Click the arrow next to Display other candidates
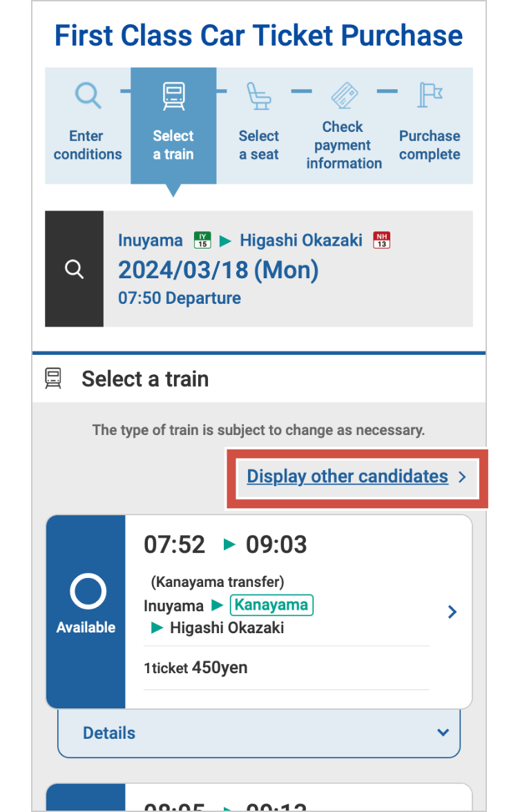Viewport: 518px width, 812px height. pos(463,477)
